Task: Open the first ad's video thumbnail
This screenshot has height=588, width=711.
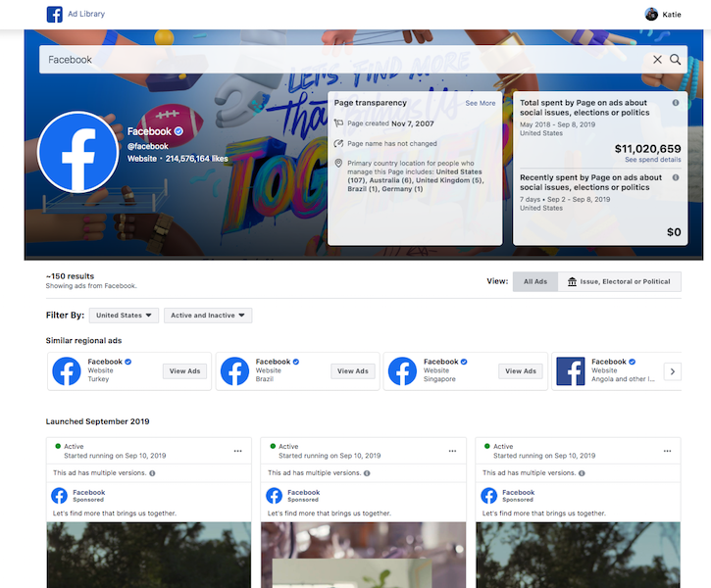Action: click(149, 555)
